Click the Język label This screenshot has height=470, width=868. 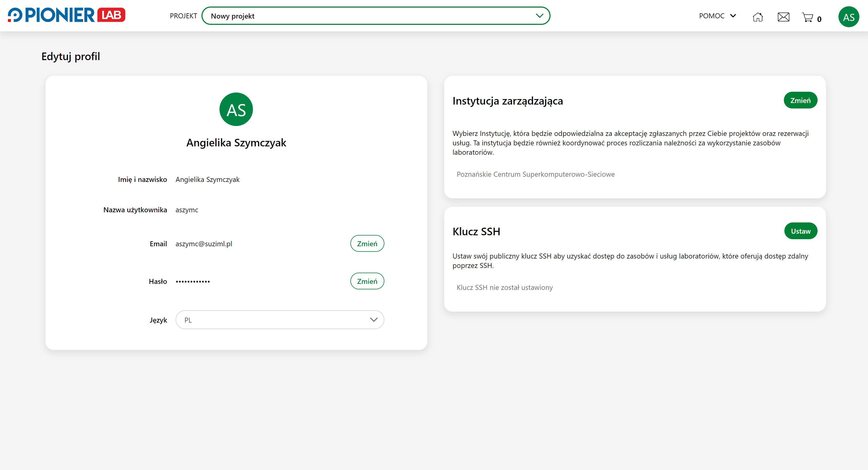(x=158, y=320)
